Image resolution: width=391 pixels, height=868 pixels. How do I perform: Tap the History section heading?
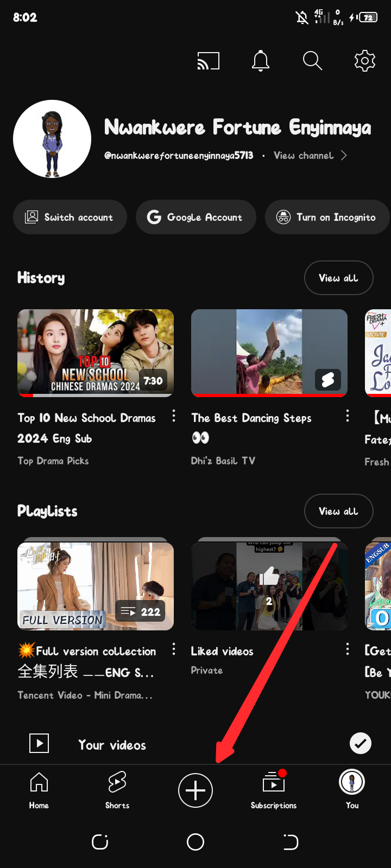tap(41, 278)
